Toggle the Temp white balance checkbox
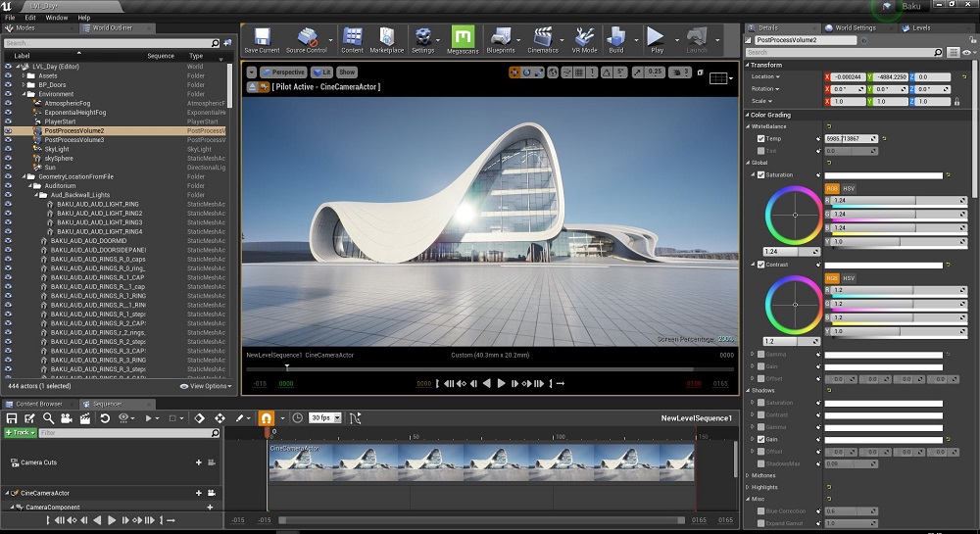The height and width of the screenshot is (534, 980). 760,139
